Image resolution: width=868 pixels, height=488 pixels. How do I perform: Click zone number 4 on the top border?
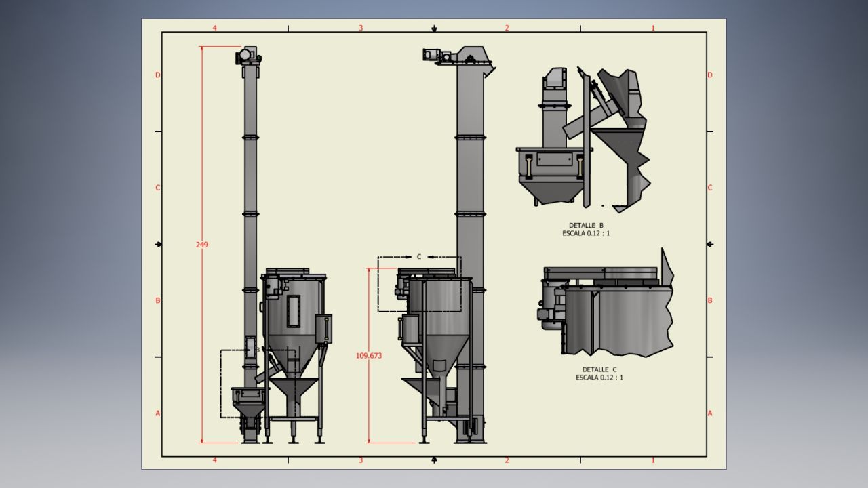(x=215, y=28)
